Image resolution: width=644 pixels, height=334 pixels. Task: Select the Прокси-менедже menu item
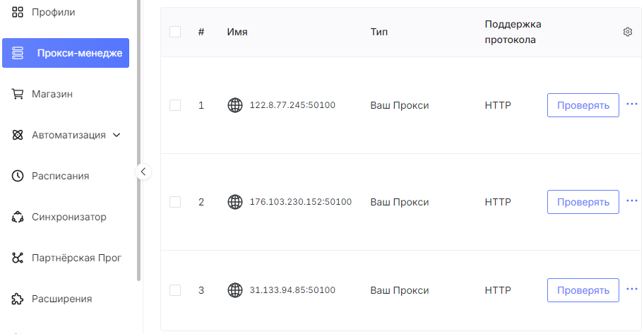tap(66, 53)
